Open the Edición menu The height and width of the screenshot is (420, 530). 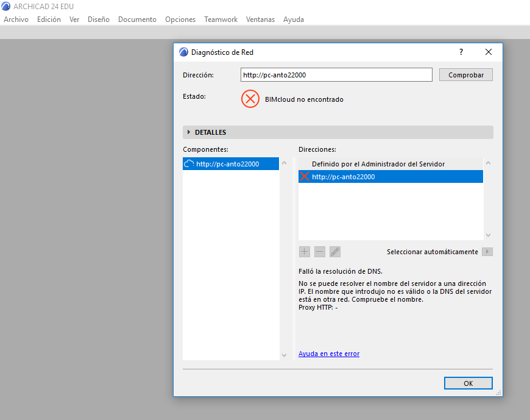click(49, 20)
